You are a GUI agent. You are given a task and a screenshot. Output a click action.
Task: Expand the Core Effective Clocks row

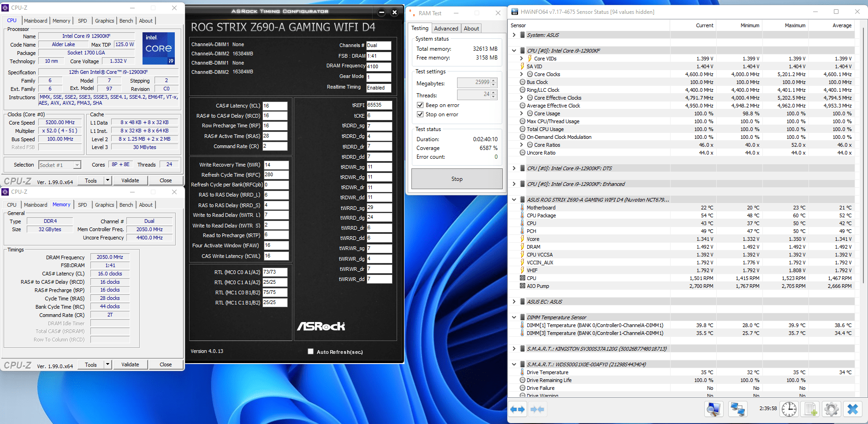(x=522, y=98)
